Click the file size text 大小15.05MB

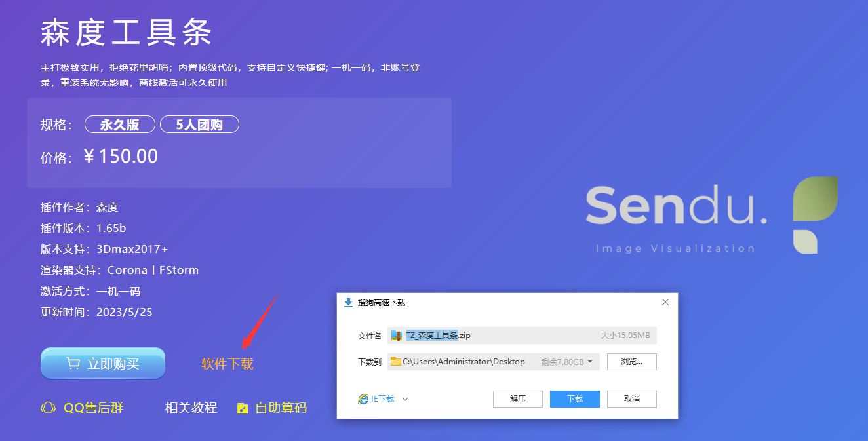[x=625, y=336]
